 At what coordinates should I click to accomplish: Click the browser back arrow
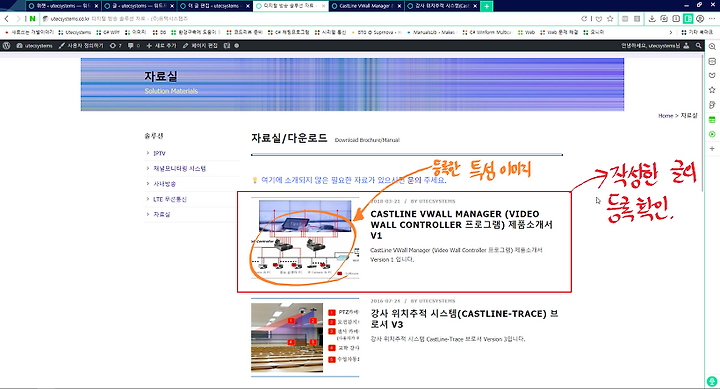[6, 19]
